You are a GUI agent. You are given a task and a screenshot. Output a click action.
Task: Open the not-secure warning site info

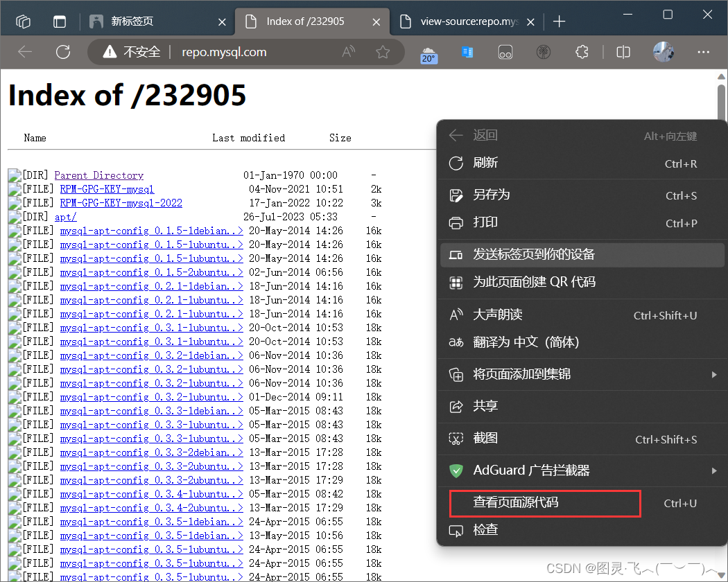tap(132, 52)
